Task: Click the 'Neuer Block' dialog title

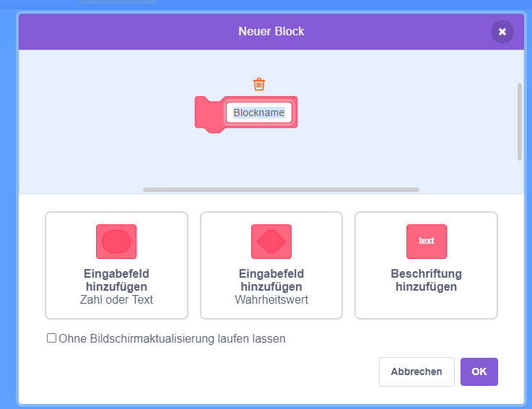Action: tap(271, 31)
